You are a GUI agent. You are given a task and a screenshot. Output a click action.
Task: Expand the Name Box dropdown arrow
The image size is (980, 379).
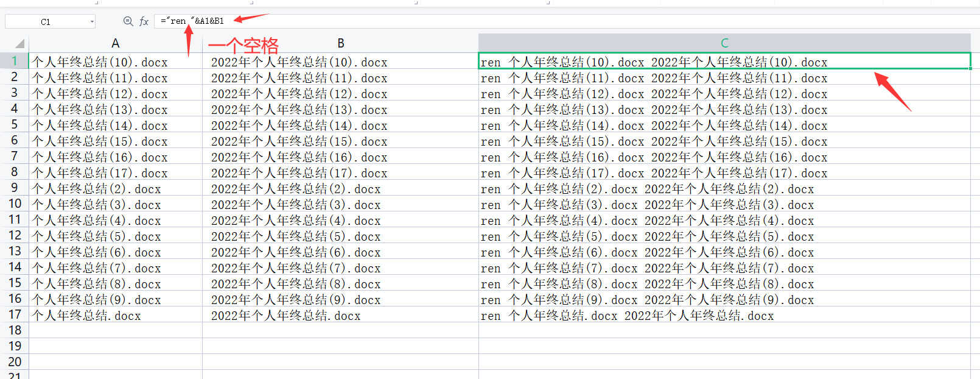[92, 22]
